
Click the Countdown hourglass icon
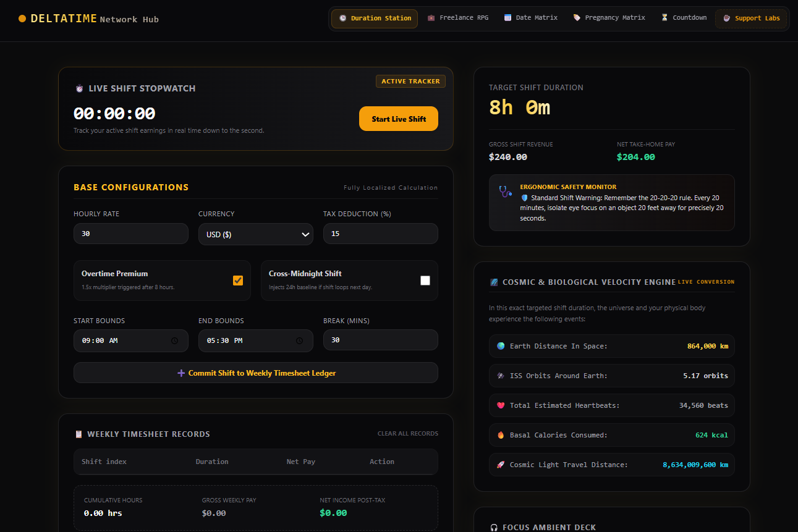tap(664, 18)
